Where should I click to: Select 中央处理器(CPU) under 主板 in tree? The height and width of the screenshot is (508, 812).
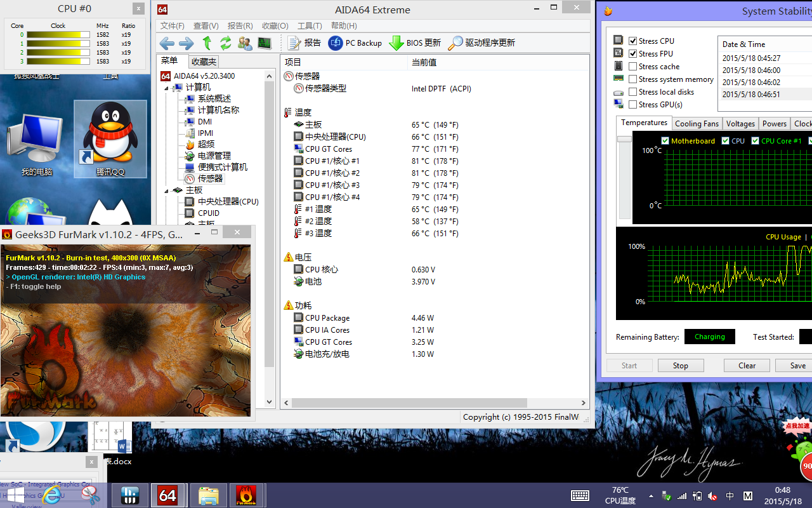coord(228,201)
